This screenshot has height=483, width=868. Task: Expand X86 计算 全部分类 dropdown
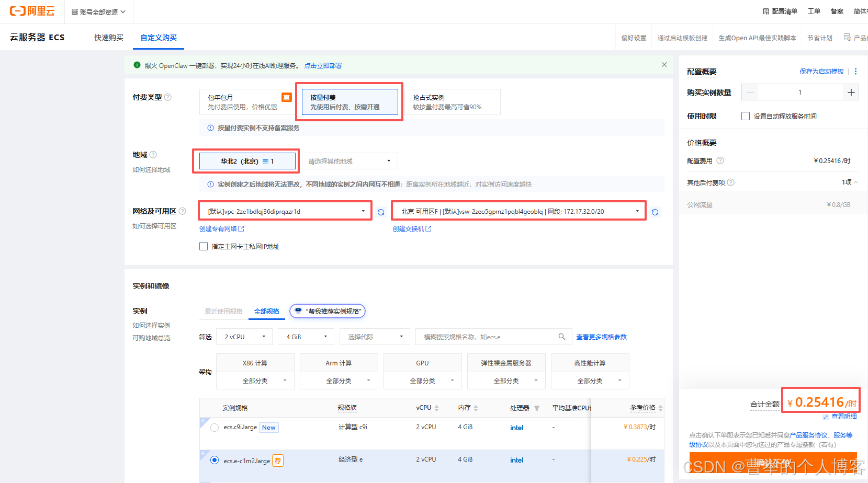click(x=255, y=381)
